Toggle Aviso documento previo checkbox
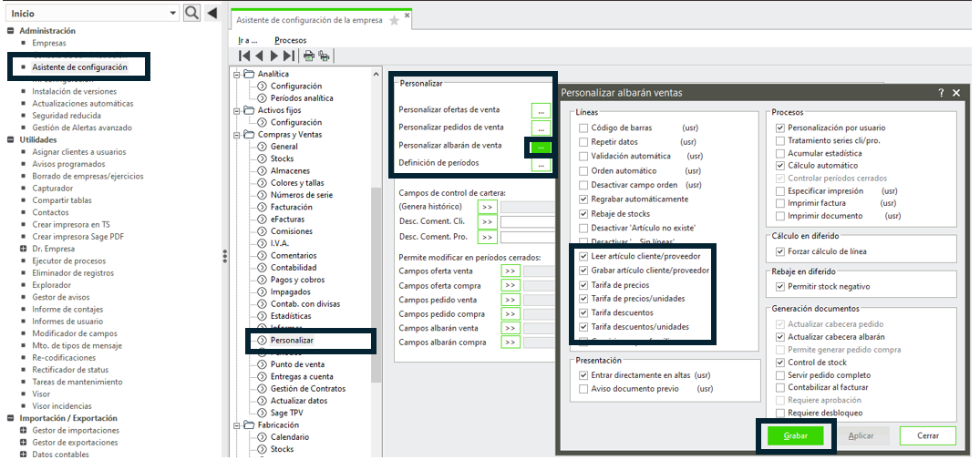 [x=583, y=389]
